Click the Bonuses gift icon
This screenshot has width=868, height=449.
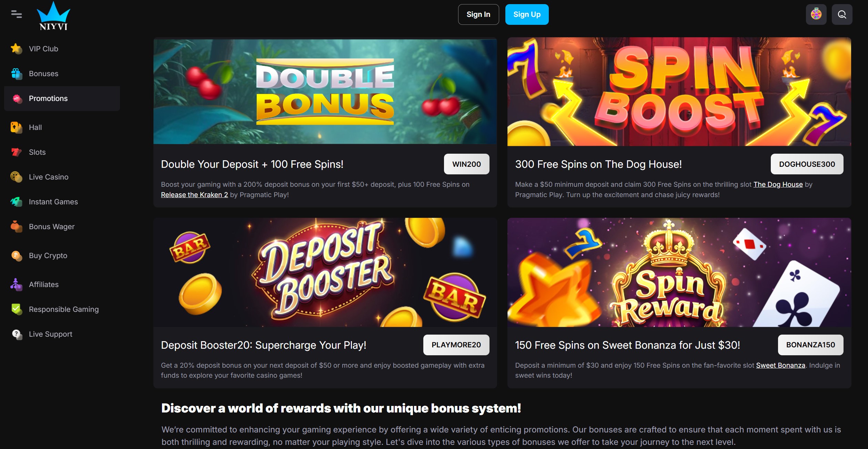tap(16, 73)
